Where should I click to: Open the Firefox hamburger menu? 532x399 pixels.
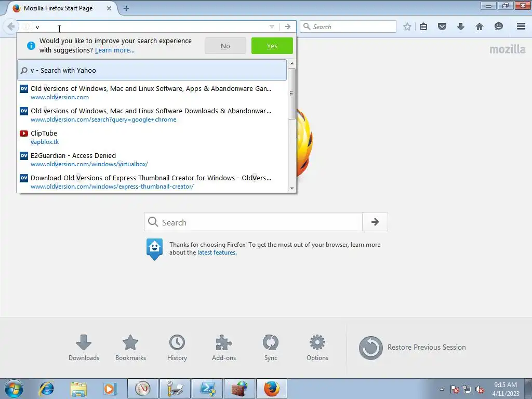(521, 26)
